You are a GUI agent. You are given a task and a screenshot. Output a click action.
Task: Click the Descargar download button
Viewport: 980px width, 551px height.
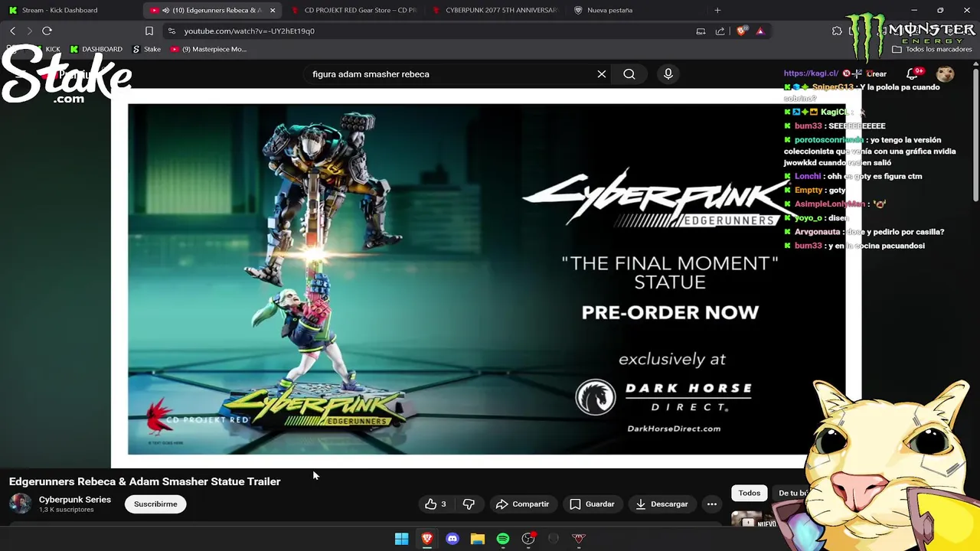[662, 504]
